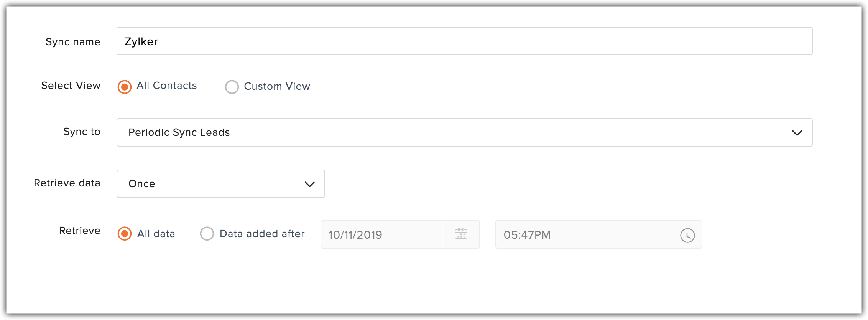This screenshot has height=320, width=868.
Task: Click the All data label text
Action: coord(156,234)
